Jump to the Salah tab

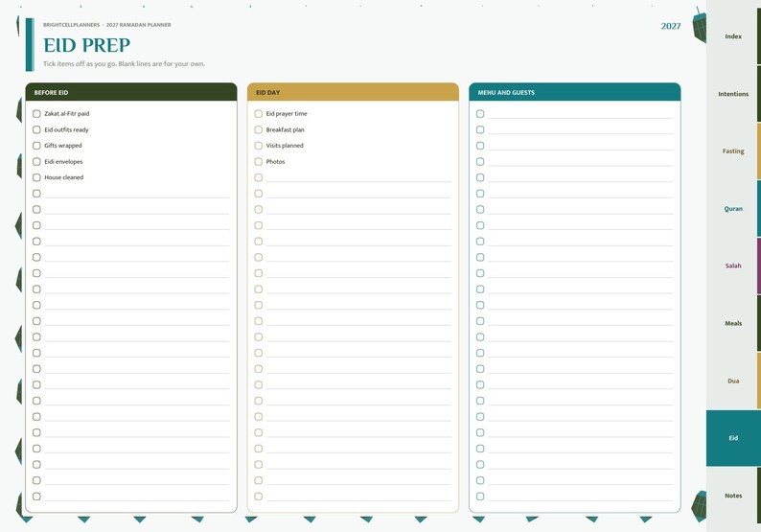tap(733, 266)
